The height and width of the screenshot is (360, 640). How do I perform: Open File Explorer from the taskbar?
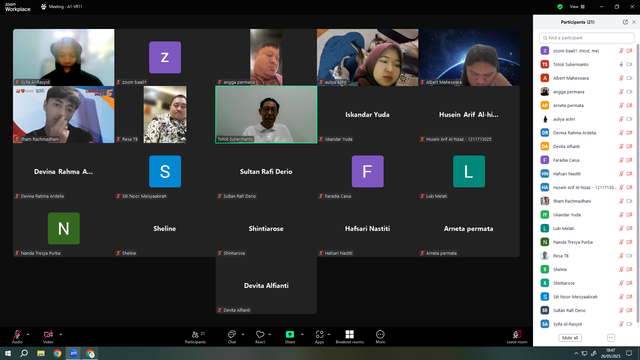41,353
